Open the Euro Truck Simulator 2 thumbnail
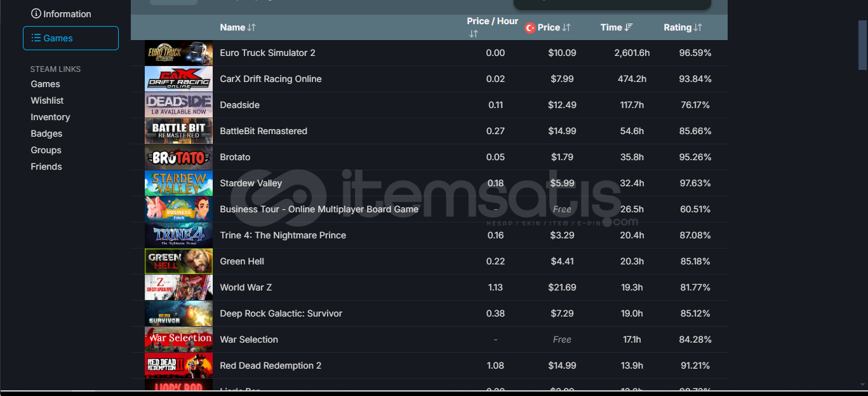 (178, 53)
